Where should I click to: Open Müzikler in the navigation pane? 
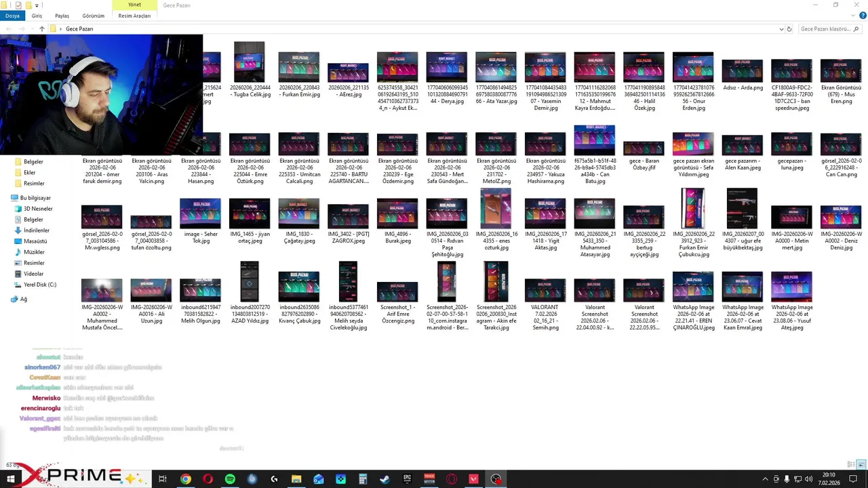(35, 252)
